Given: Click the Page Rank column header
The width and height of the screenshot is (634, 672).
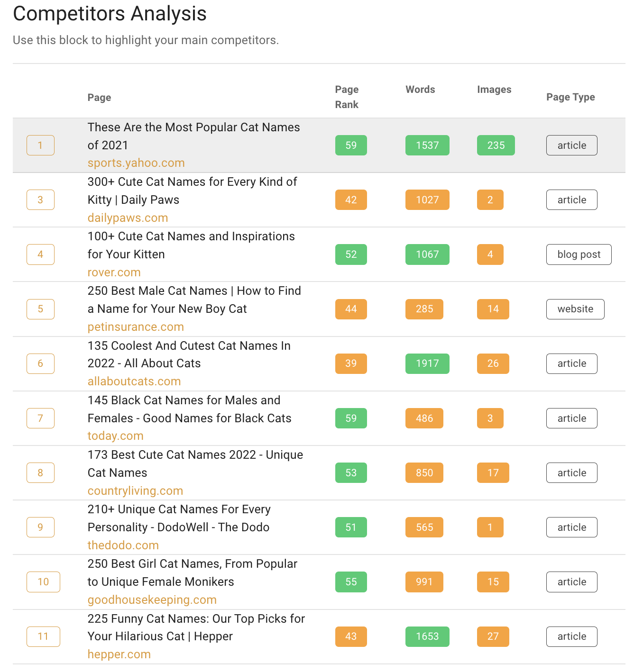Looking at the screenshot, I should point(347,97).
